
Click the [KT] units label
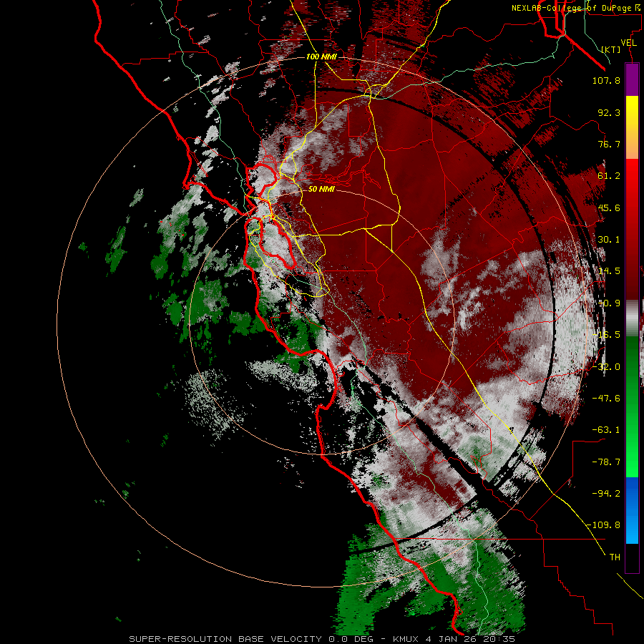(610, 49)
